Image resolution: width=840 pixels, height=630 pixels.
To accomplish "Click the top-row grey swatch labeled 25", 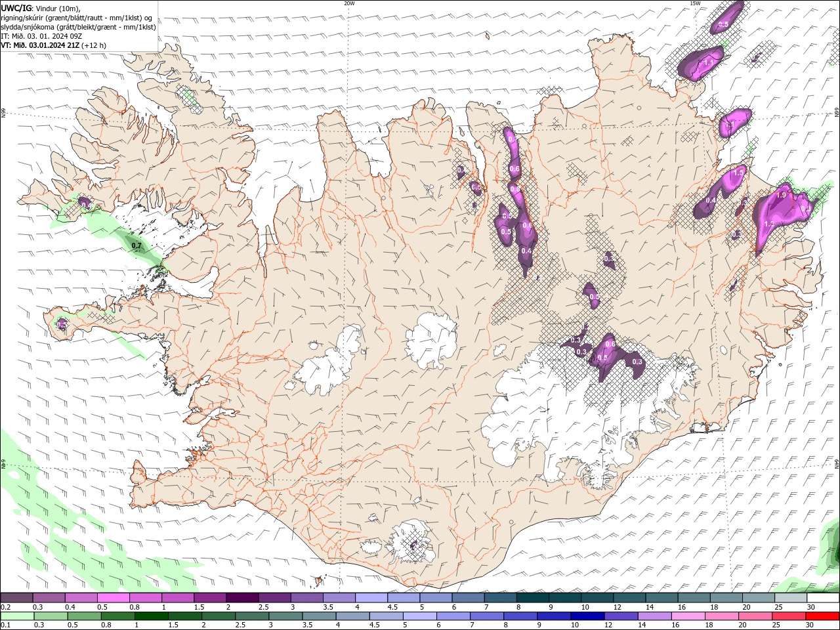I will point(791,598).
